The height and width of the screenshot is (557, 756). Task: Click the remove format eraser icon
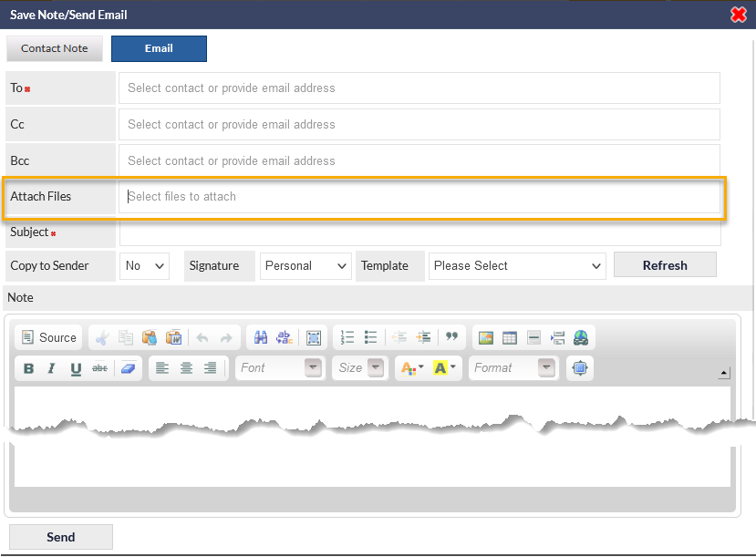[x=129, y=368]
